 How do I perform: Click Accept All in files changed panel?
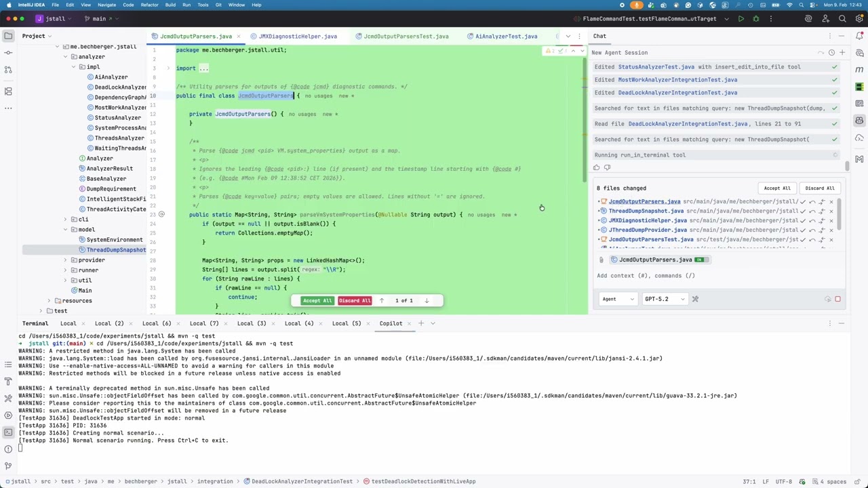pos(777,188)
